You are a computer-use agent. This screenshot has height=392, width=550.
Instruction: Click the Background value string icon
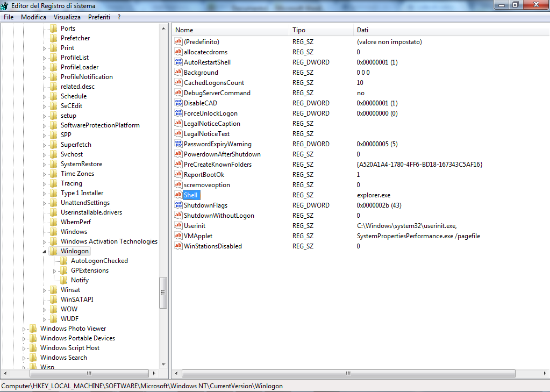point(178,72)
